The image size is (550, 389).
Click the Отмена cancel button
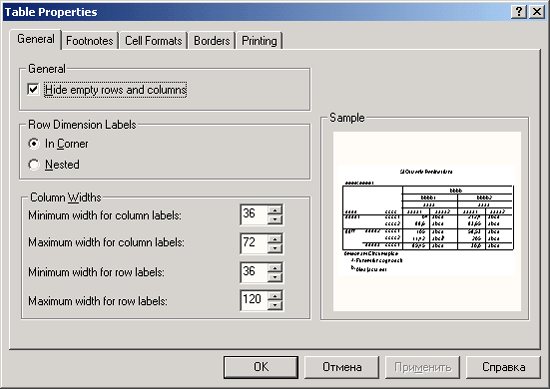coord(342,367)
